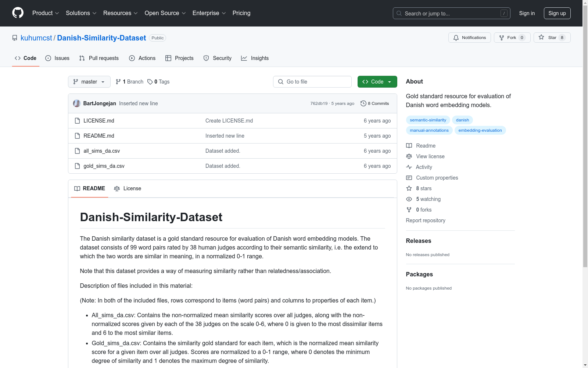Click the semantic-similarity topic tag
This screenshot has height=368, width=588.
pos(428,120)
